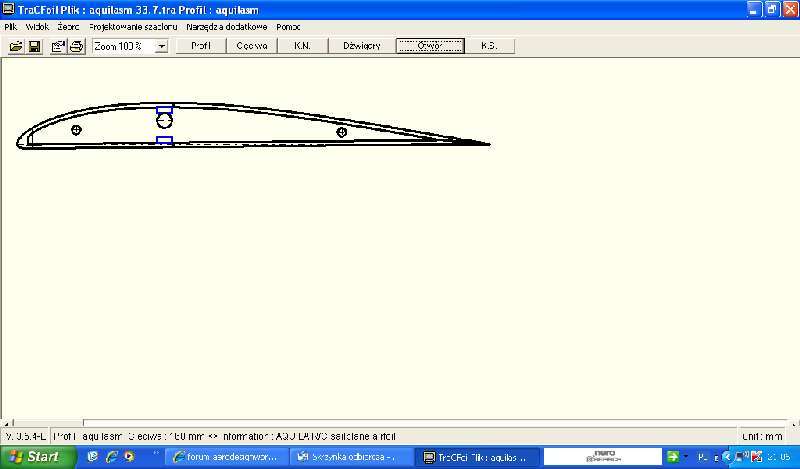Screen dimensions: 800x469
Task: Click the horizontal scrollbar at canvas bottom
Action: tap(400, 423)
